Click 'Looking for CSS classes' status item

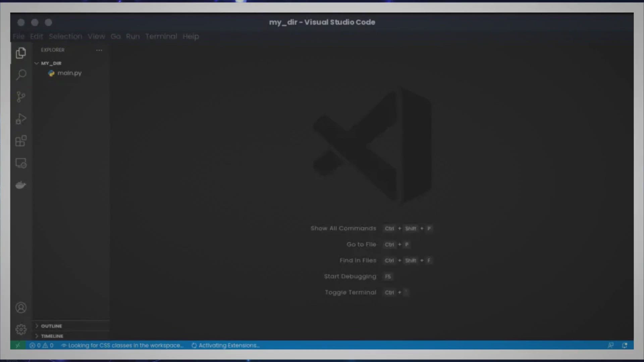click(122, 345)
